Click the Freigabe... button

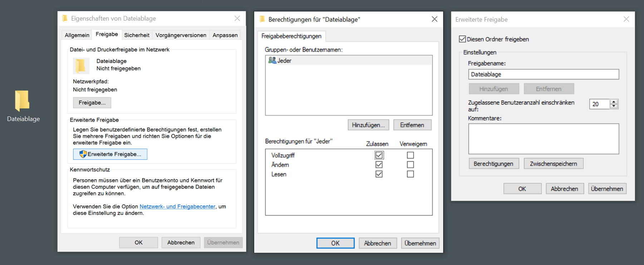[x=92, y=103]
